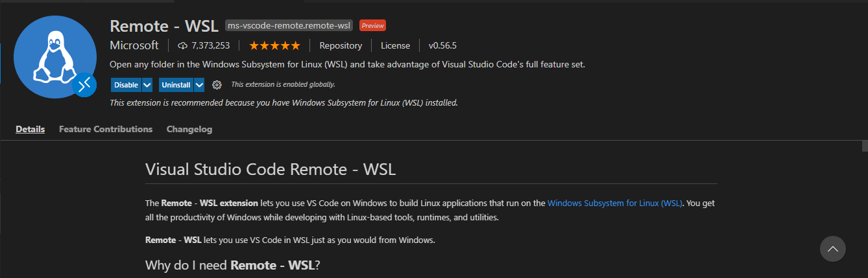Click the recommended-because-WSL-installed notice text
868x278 pixels.
(x=283, y=102)
